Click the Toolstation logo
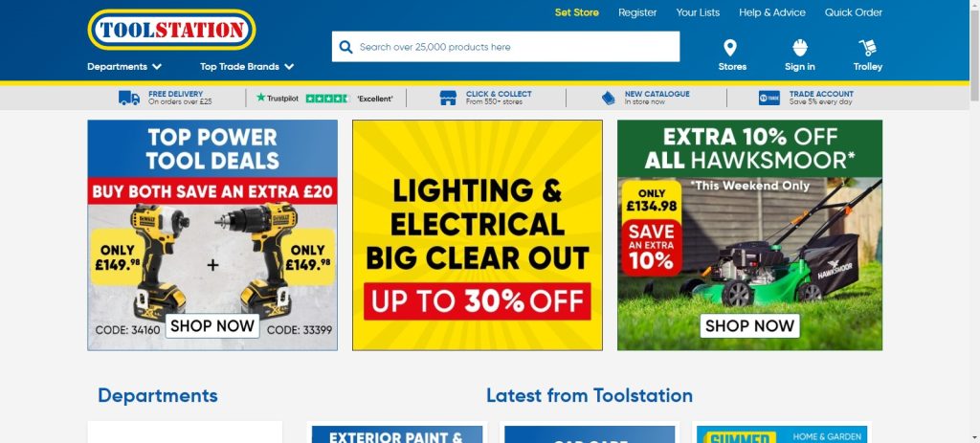980x443 pixels. click(172, 30)
